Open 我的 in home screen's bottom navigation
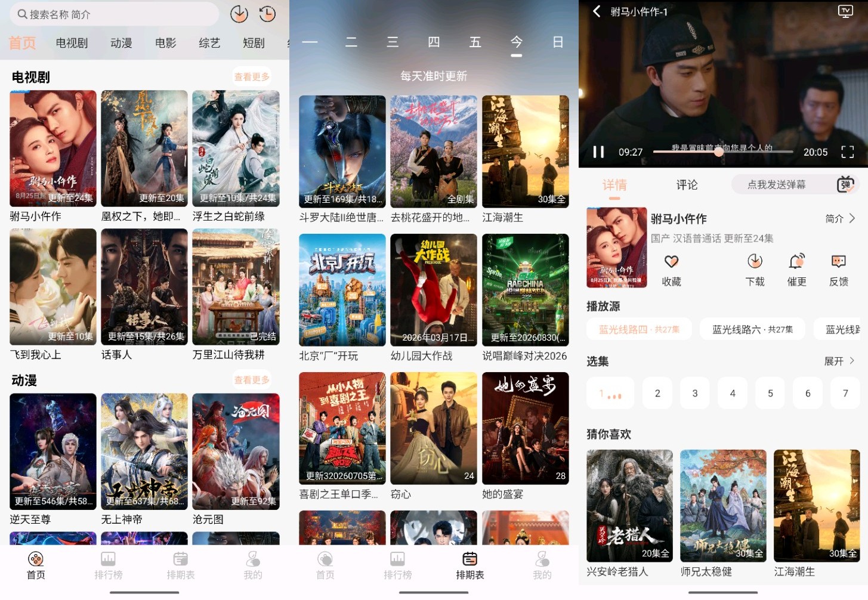 pyautogui.click(x=253, y=565)
